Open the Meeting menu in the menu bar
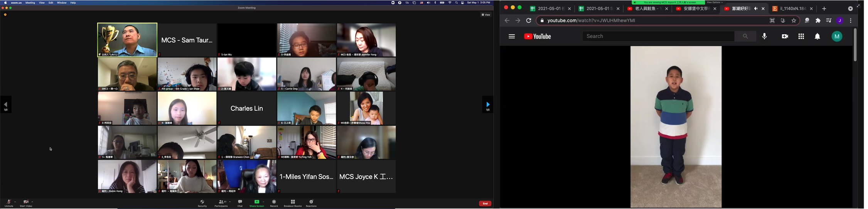Image resolution: width=868 pixels, height=209 pixels. point(30,3)
